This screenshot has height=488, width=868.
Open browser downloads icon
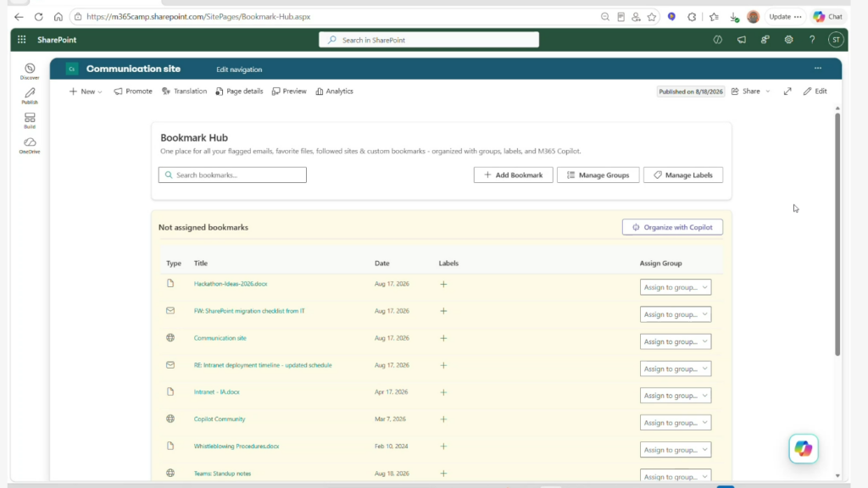(x=734, y=17)
